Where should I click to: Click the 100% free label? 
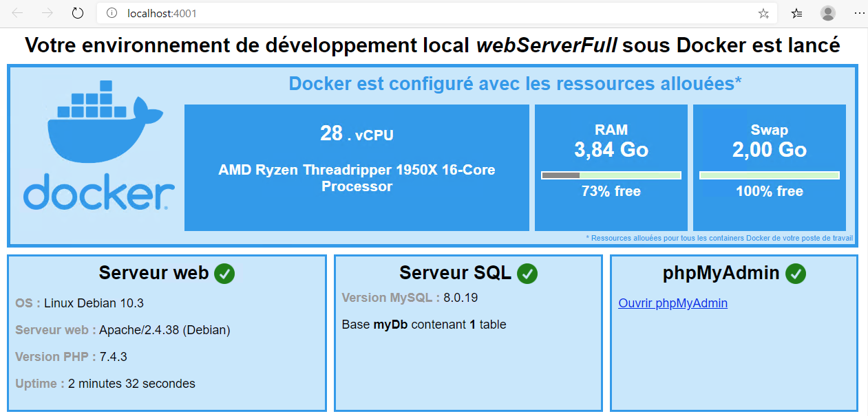(x=770, y=192)
